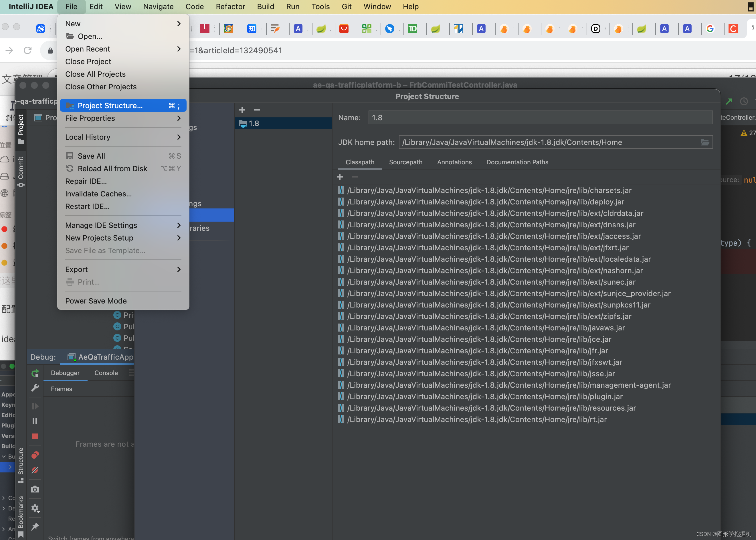The width and height of the screenshot is (756, 540).
Task: Open the Commit tool window sidebar button
Action: pyautogui.click(x=21, y=172)
